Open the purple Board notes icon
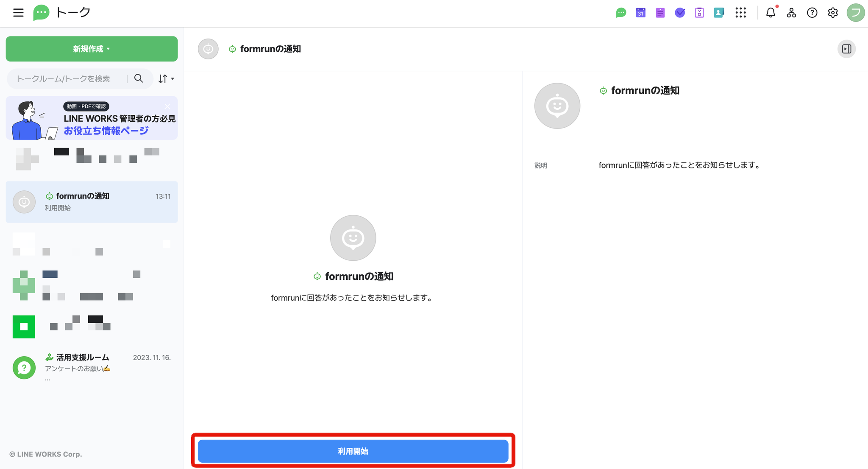This screenshot has height=469, width=868. point(660,13)
